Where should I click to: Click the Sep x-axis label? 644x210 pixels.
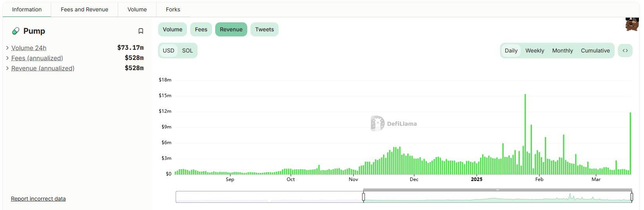[x=230, y=179]
